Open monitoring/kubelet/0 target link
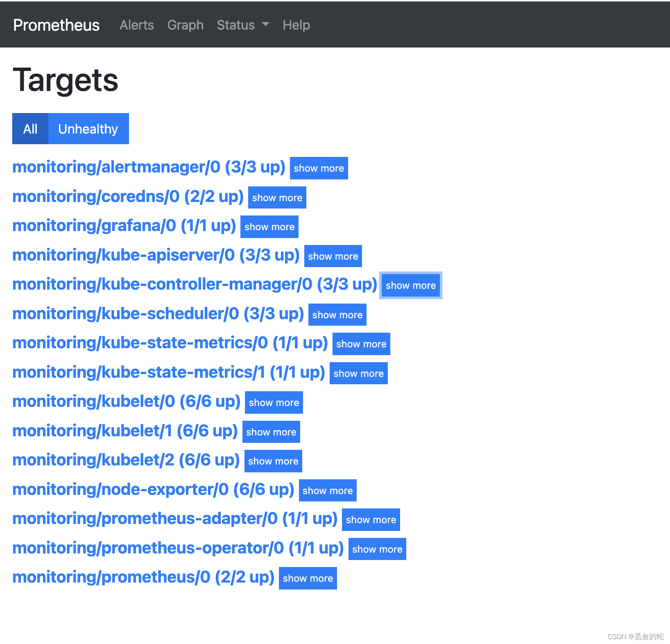Viewport: 670px width, 644px height. (x=127, y=401)
